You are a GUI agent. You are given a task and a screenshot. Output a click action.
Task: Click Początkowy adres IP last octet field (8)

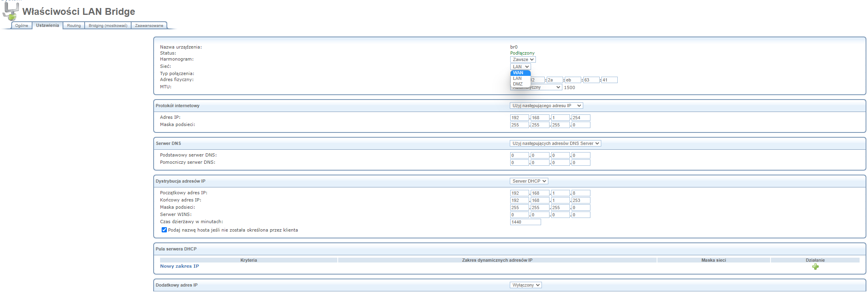coord(581,193)
